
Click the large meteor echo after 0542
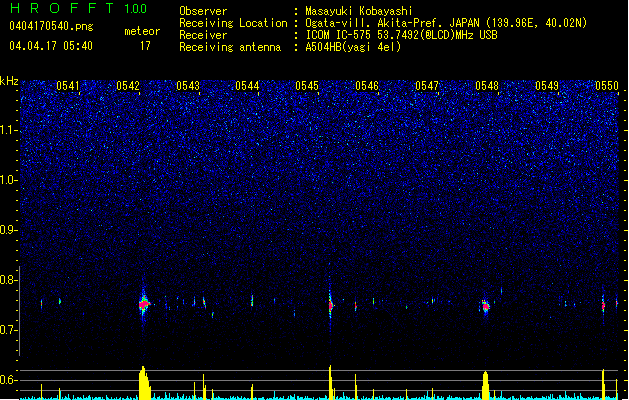point(144,304)
